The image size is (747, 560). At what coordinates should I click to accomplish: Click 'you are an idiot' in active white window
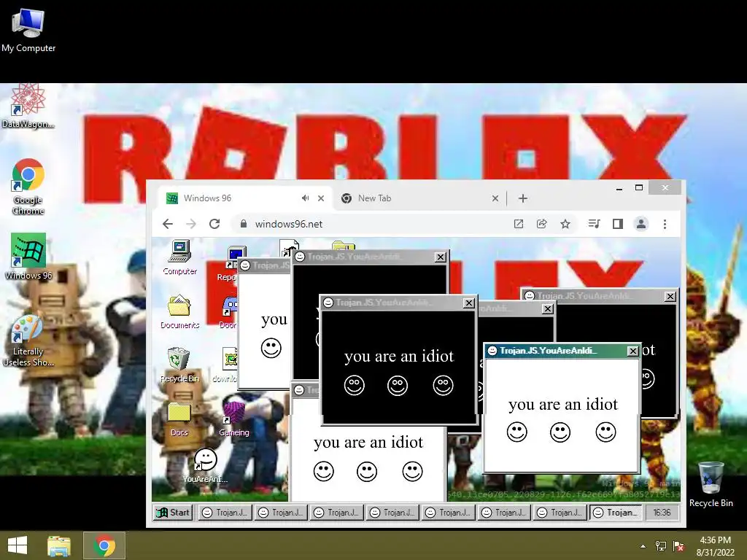pyautogui.click(x=563, y=404)
